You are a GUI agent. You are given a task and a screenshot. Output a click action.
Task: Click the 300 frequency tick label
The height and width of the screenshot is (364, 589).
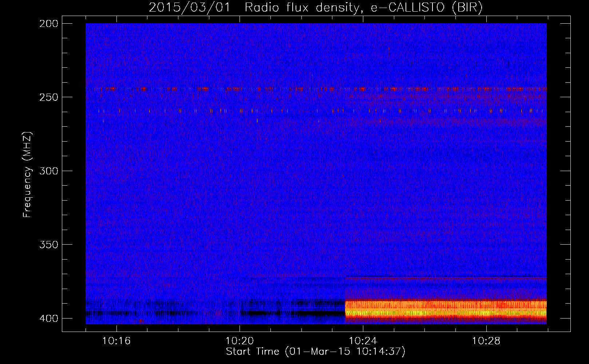coord(49,171)
